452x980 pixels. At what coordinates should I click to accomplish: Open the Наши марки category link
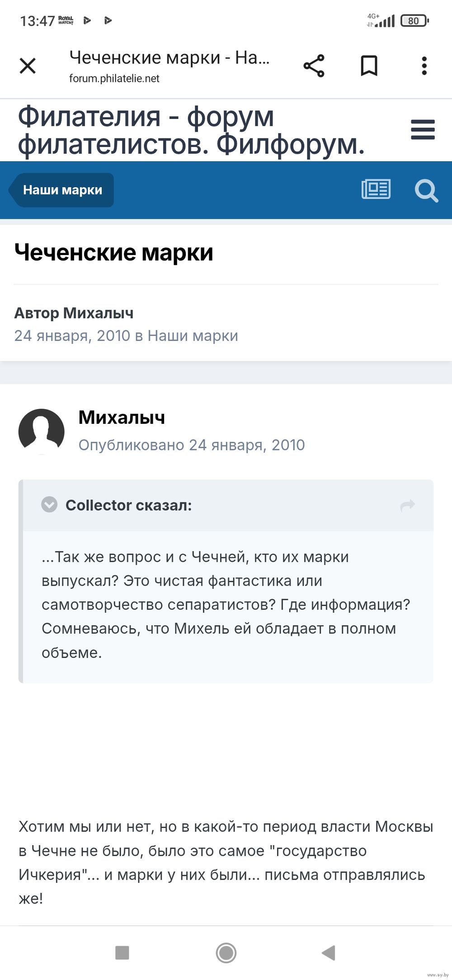193,336
